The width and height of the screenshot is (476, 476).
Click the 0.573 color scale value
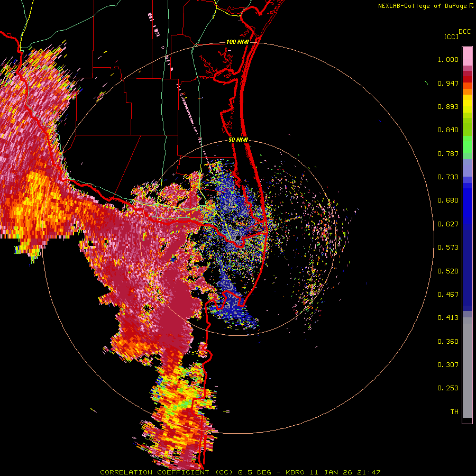click(x=448, y=248)
